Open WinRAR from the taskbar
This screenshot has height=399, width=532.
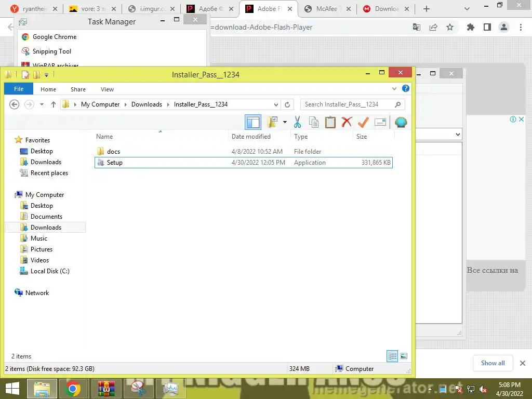pos(107,389)
